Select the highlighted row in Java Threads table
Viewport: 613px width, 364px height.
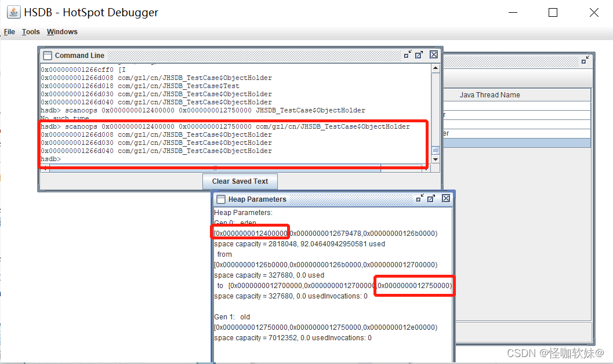[x=517, y=143]
